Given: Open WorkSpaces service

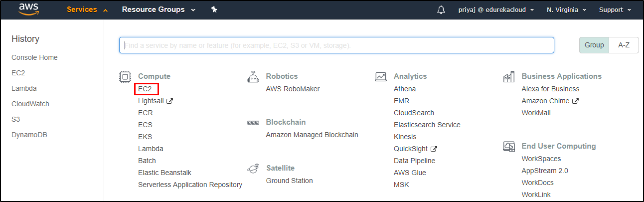Looking at the screenshot, I should point(541,159).
